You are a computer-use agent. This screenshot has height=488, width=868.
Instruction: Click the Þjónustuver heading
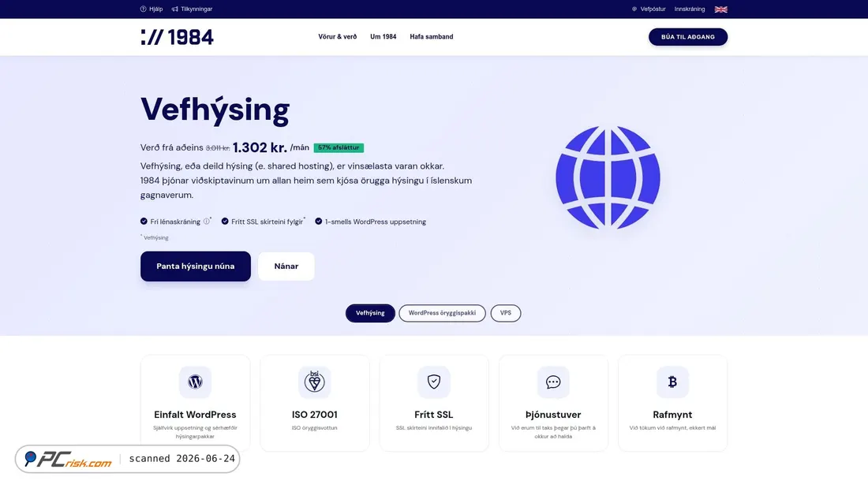(x=553, y=415)
